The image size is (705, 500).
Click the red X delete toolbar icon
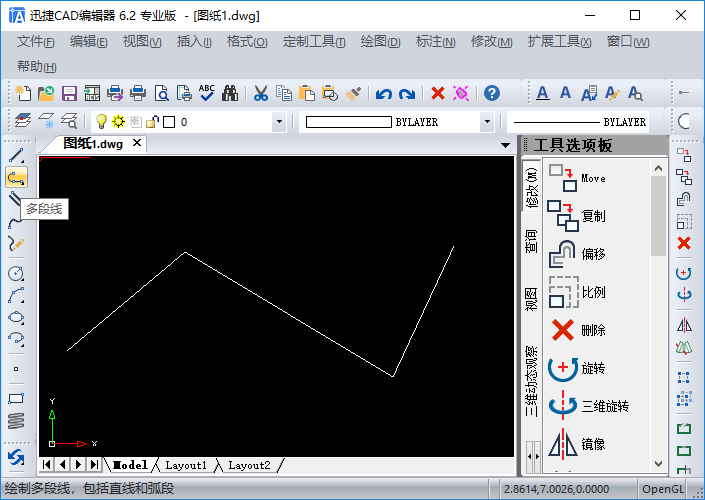pos(437,93)
